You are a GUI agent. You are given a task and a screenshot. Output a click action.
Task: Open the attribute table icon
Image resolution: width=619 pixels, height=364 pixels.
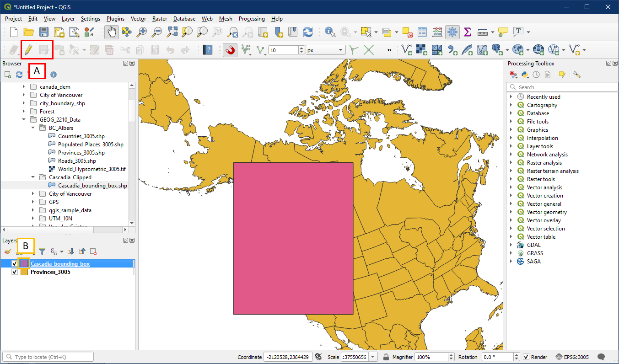click(422, 32)
